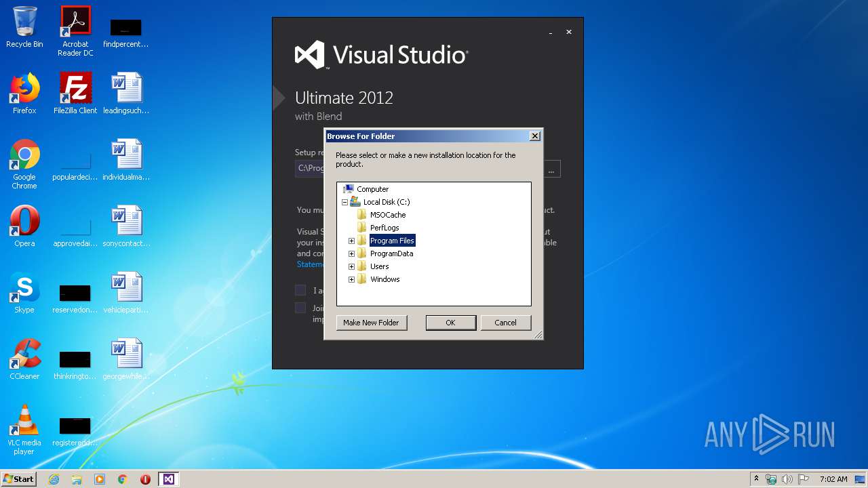Open the Statement link in installer
868x488 pixels.
311,264
